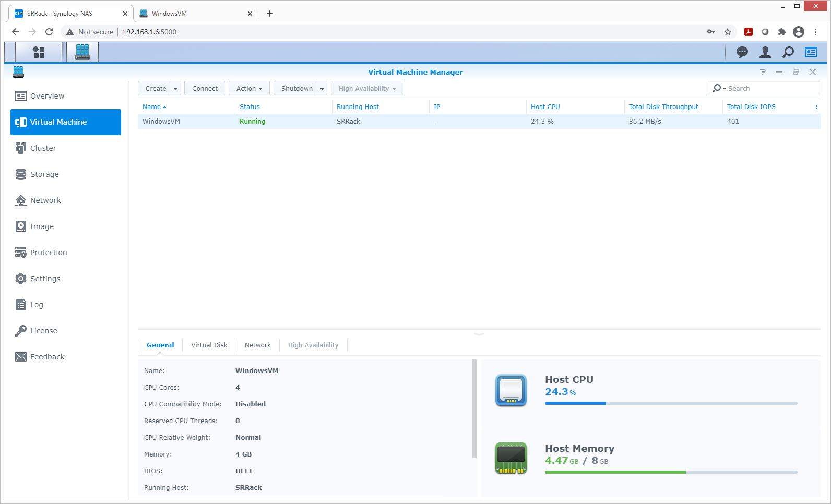Open the Overview sidebar item
The image size is (831, 504).
pos(66,96)
